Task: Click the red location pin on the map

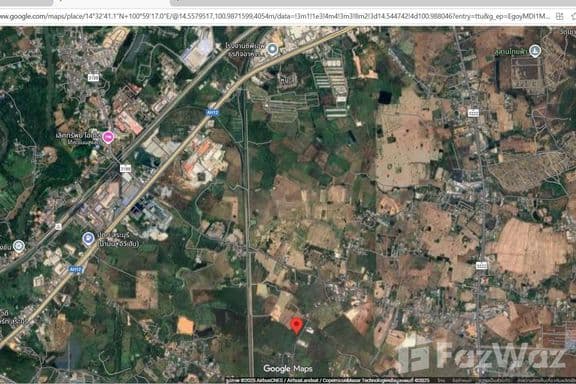Action: coord(296,326)
